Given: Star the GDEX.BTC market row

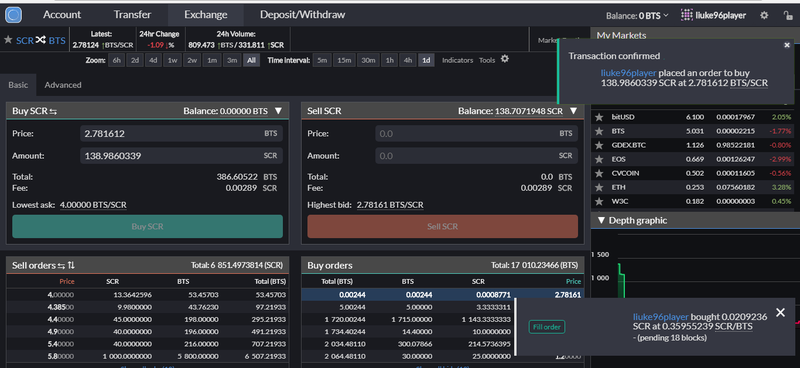Looking at the screenshot, I should (x=599, y=145).
